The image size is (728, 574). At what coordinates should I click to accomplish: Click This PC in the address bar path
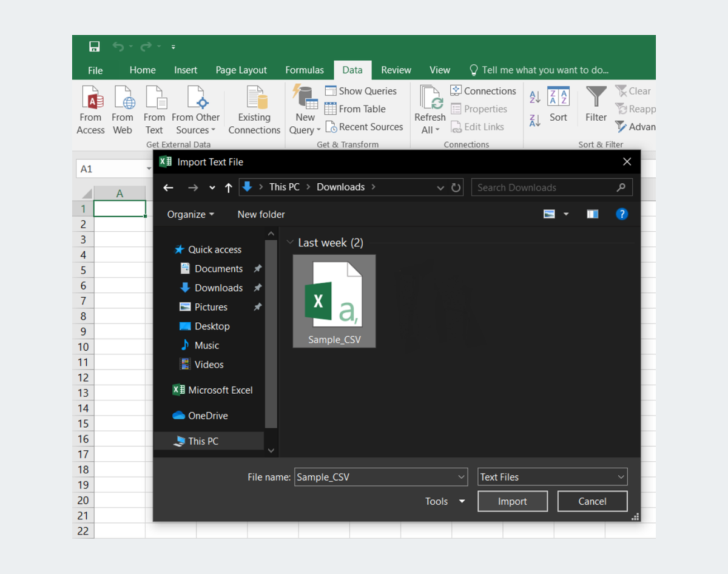(x=285, y=187)
